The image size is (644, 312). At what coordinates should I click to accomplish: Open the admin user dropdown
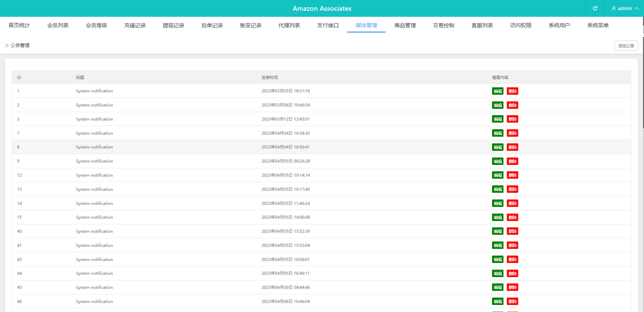click(x=625, y=8)
